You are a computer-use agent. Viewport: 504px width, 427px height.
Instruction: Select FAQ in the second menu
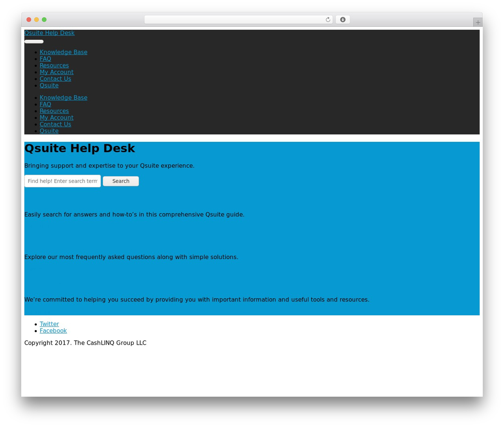45,104
